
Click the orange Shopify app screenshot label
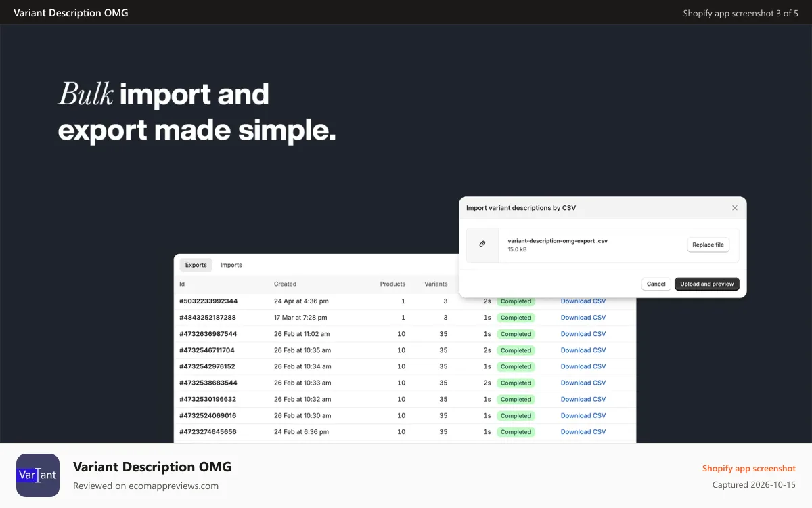pos(749,468)
